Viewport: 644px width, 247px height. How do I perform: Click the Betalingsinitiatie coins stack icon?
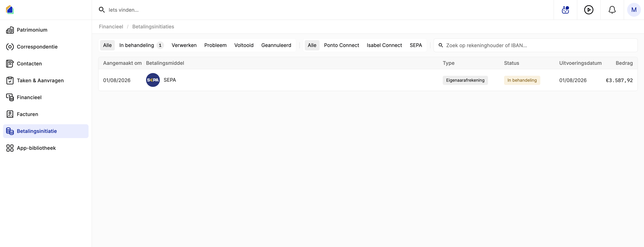click(10, 131)
